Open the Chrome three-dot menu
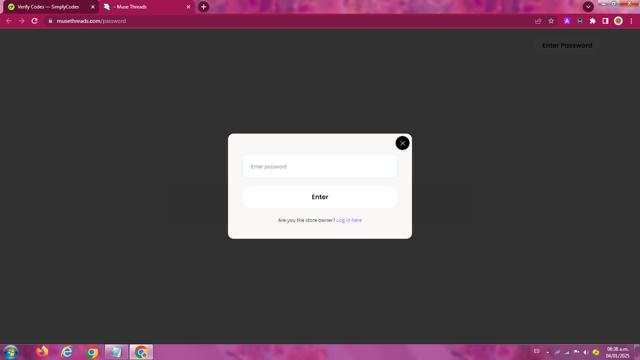This screenshot has width=640, height=360. [x=631, y=21]
